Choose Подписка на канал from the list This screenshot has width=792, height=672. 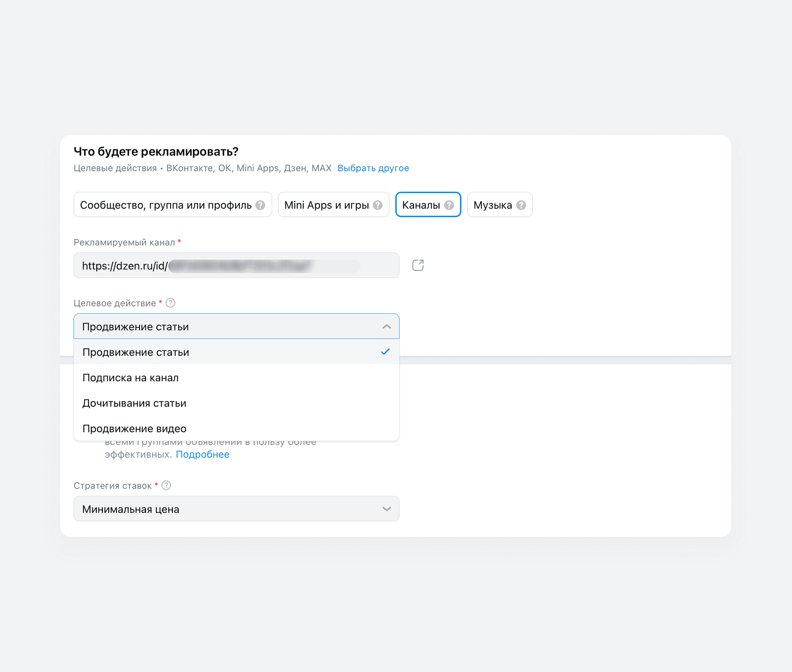pyautogui.click(x=236, y=377)
